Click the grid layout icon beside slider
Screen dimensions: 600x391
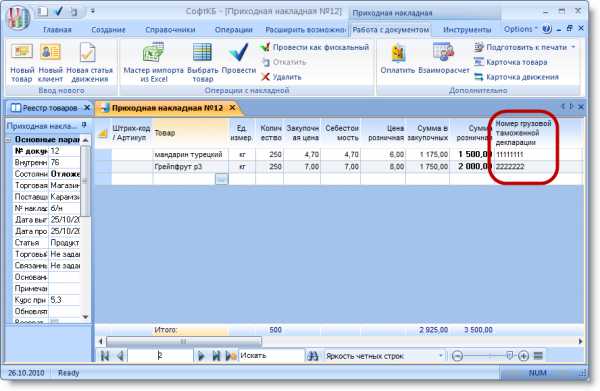[538, 356]
